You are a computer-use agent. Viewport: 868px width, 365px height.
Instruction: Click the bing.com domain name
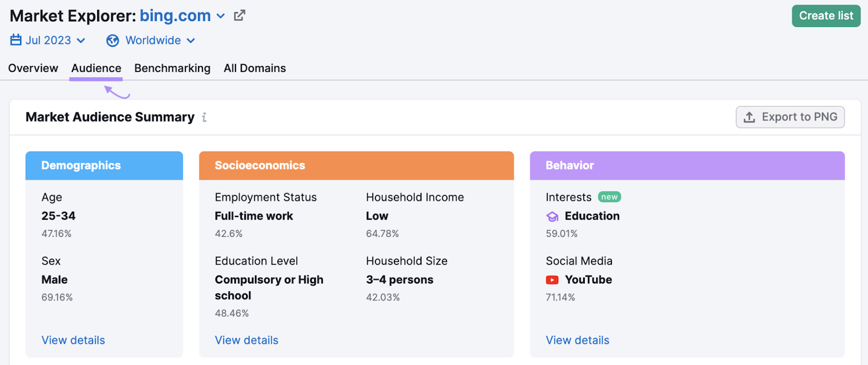point(175,16)
